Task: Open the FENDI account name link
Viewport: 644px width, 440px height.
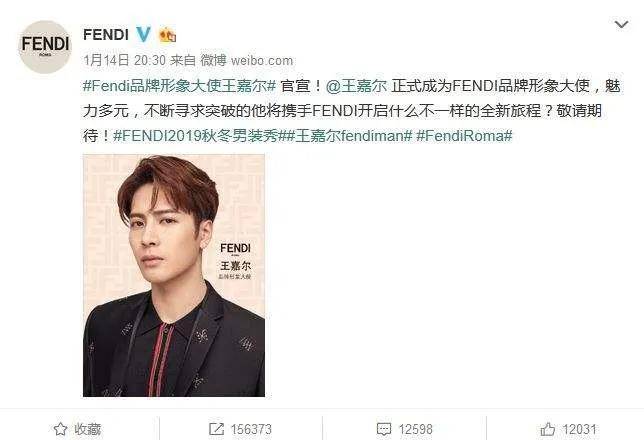Action: (106, 35)
